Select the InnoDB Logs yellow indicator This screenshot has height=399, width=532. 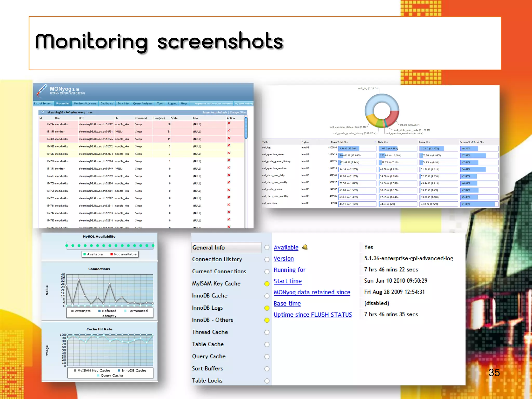267,308
